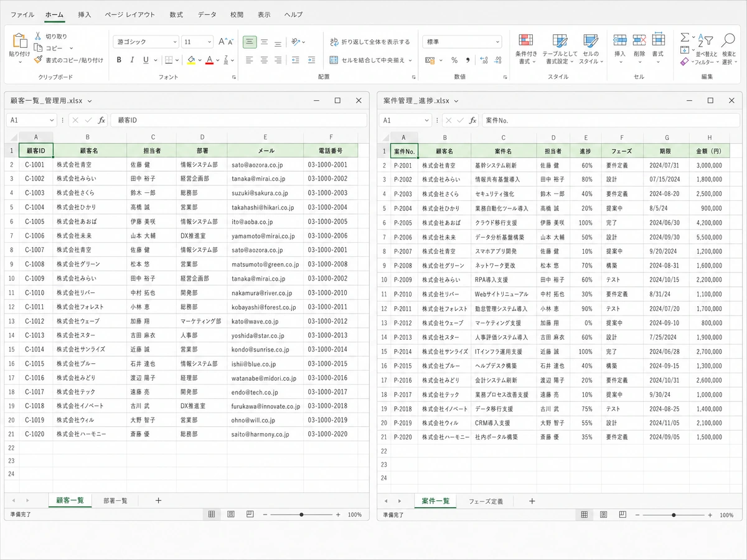Add new sheet in 顧客一覧_管理用 window

(158, 500)
